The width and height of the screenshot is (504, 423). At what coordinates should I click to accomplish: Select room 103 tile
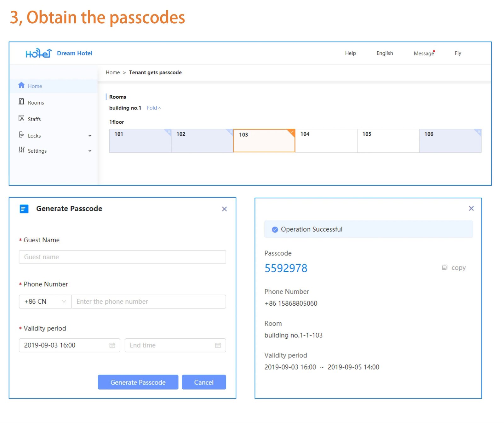coord(264,141)
